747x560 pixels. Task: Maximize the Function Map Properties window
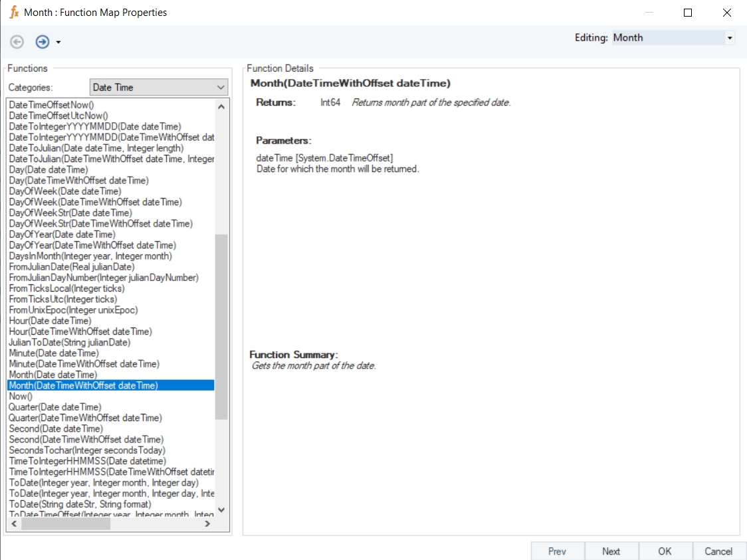coord(688,13)
